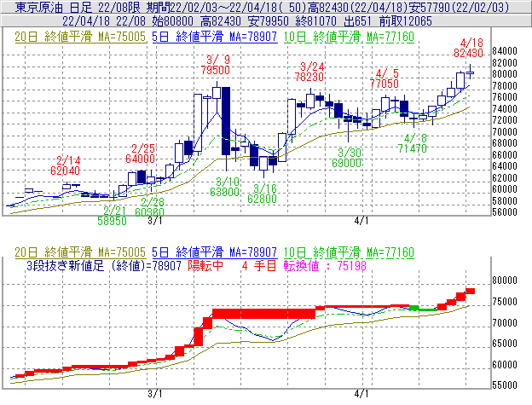
Task: Click the long red line-break block in lower chart
Action: tap(263, 314)
